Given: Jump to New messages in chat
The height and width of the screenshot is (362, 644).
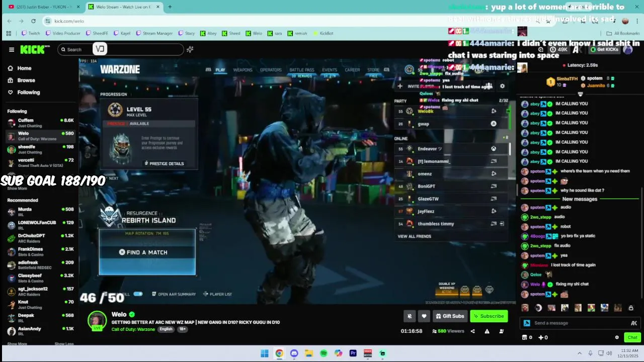Looking at the screenshot, I should coord(580,199).
